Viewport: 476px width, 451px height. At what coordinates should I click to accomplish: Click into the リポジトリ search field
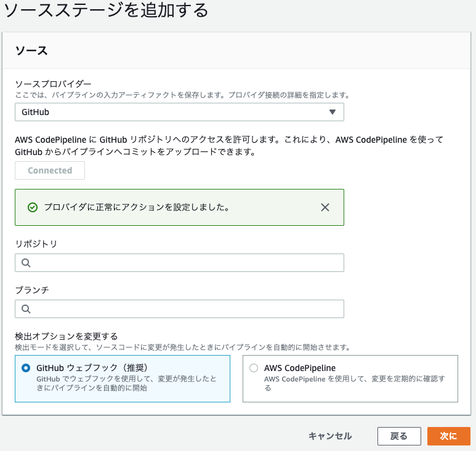point(179,263)
